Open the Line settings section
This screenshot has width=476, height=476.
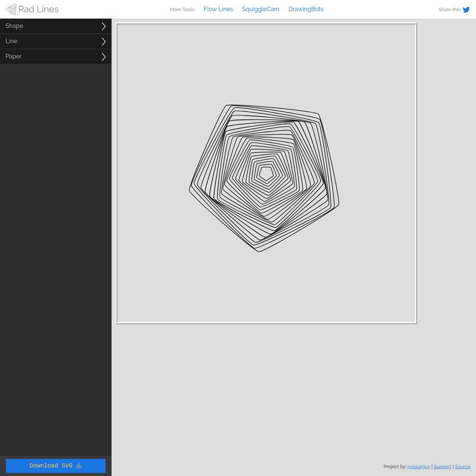(x=56, y=41)
